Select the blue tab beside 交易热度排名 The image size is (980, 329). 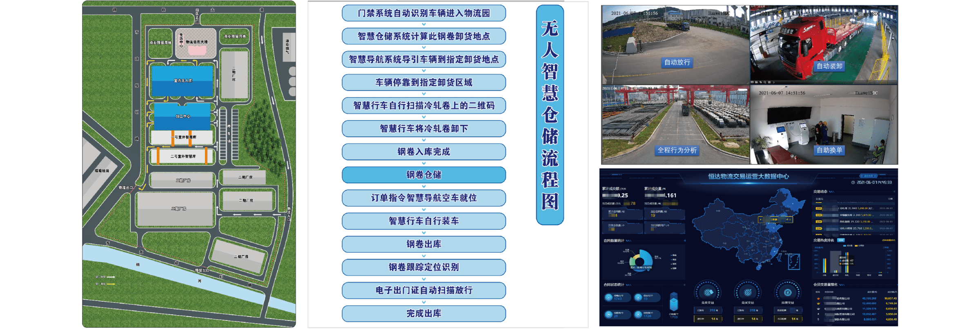[841, 240]
